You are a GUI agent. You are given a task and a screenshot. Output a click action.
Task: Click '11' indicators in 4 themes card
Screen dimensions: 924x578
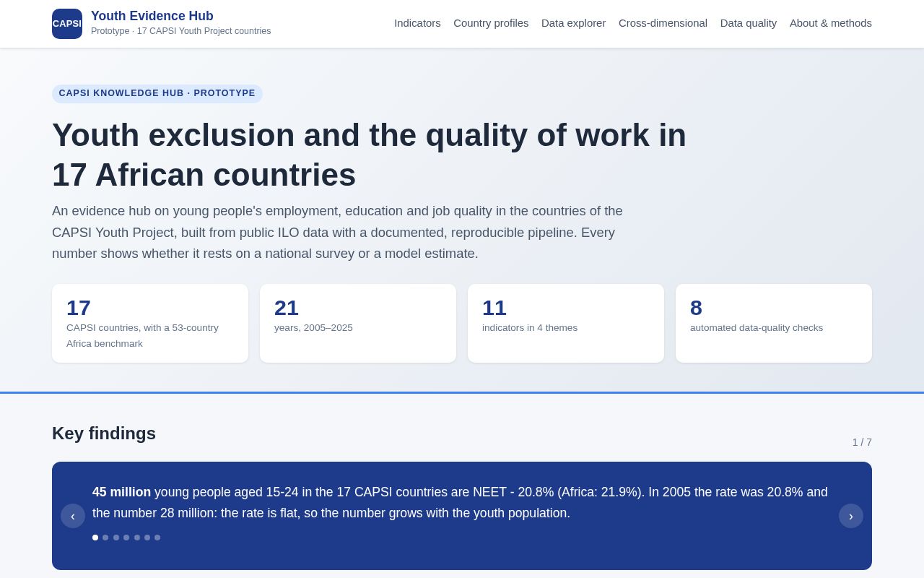(566, 323)
